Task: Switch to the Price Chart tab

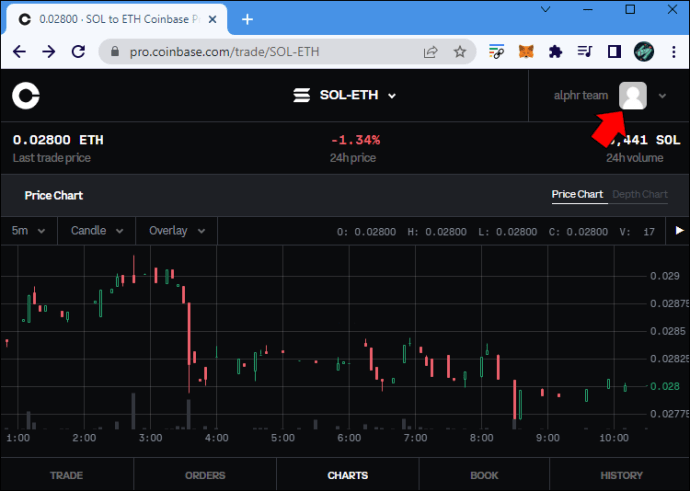Action: coord(577,194)
